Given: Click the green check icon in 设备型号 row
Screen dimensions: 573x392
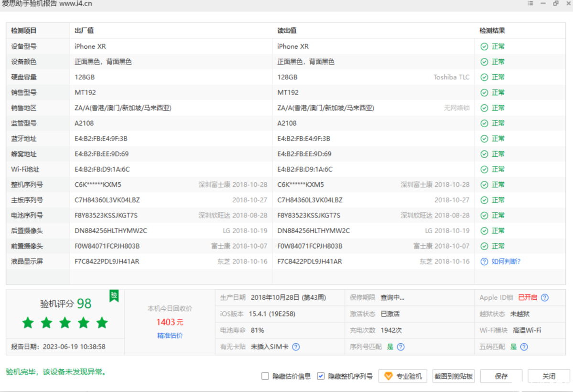Looking at the screenshot, I should point(484,46).
